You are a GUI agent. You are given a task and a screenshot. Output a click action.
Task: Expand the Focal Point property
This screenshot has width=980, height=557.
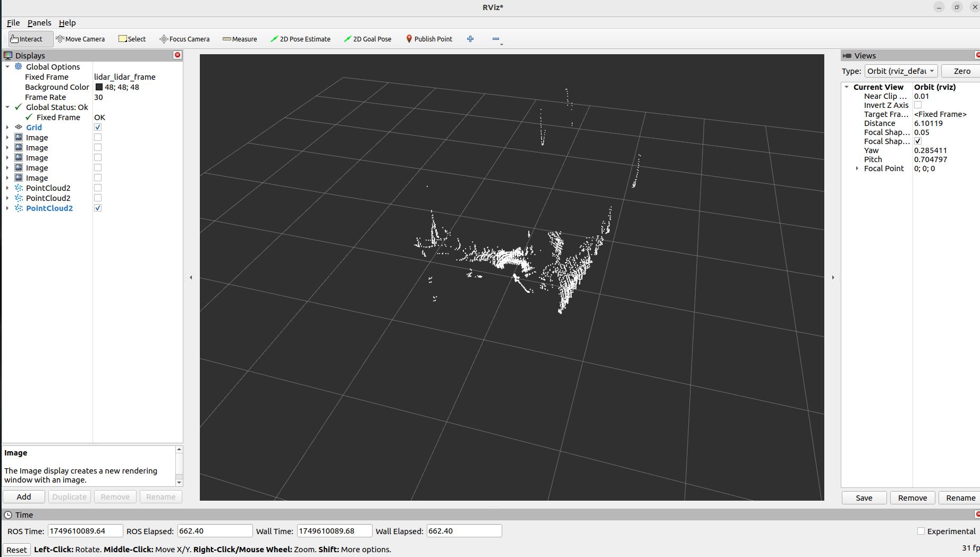tap(857, 168)
